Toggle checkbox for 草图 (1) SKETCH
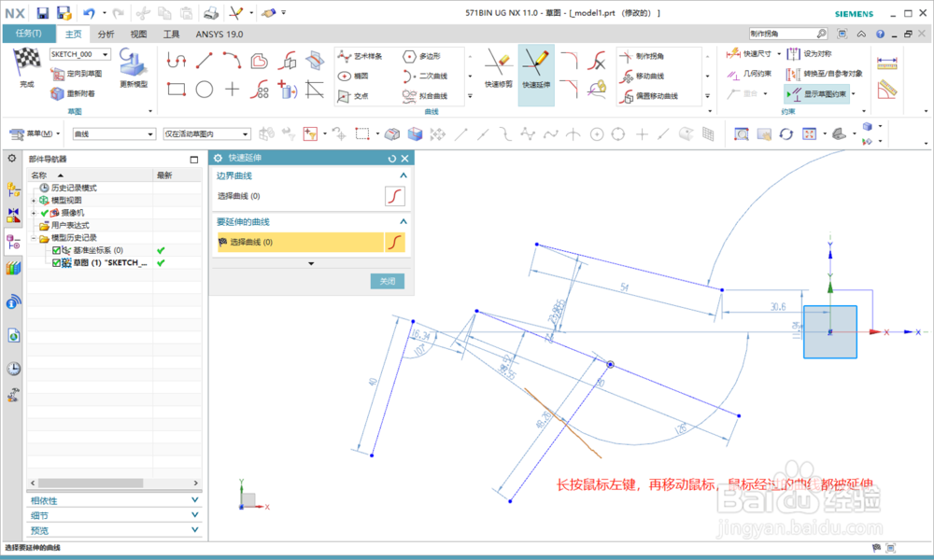This screenshot has width=934, height=560. [x=57, y=263]
